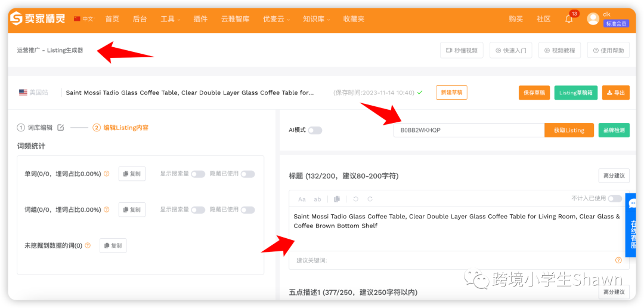Open the 中文 language dropdown
Image resolution: width=644 pixels, height=308 pixels.
point(84,19)
